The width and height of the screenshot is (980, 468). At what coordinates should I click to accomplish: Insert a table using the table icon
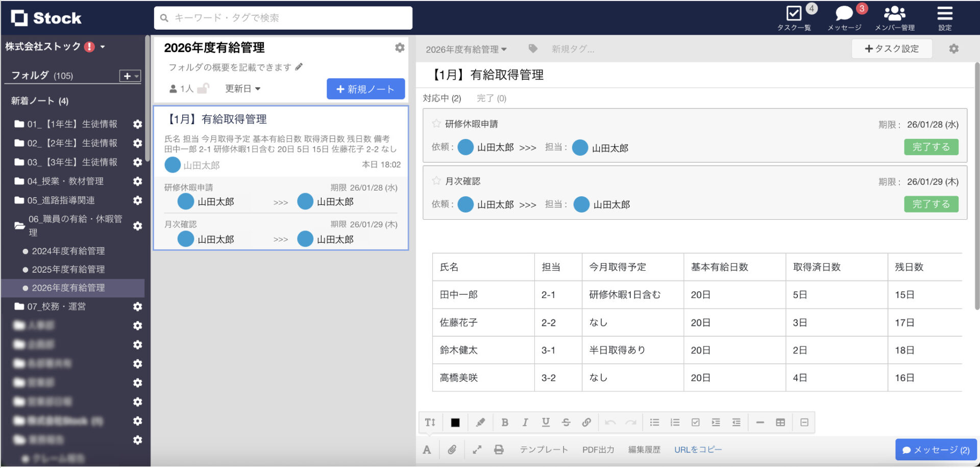(x=780, y=423)
